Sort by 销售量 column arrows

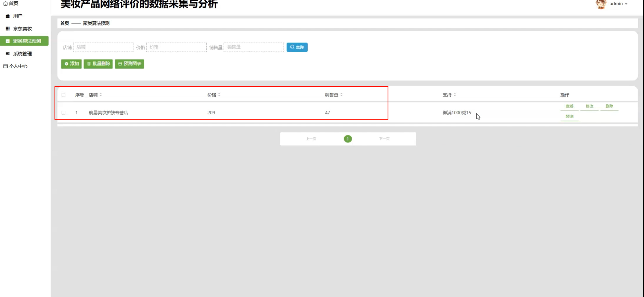tap(341, 95)
